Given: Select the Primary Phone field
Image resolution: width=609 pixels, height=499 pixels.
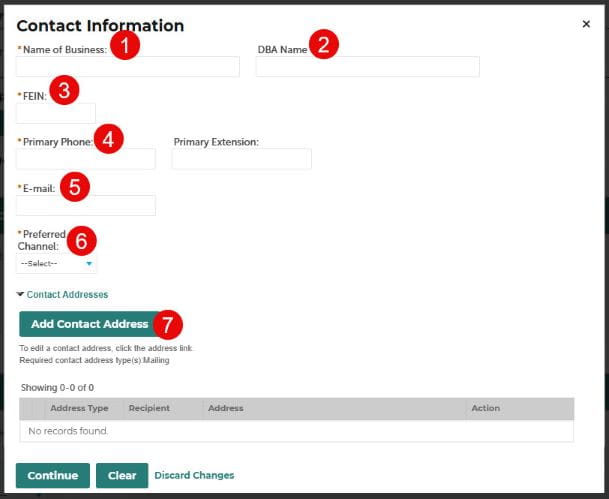Looking at the screenshot, I should (x=86, y=159).
